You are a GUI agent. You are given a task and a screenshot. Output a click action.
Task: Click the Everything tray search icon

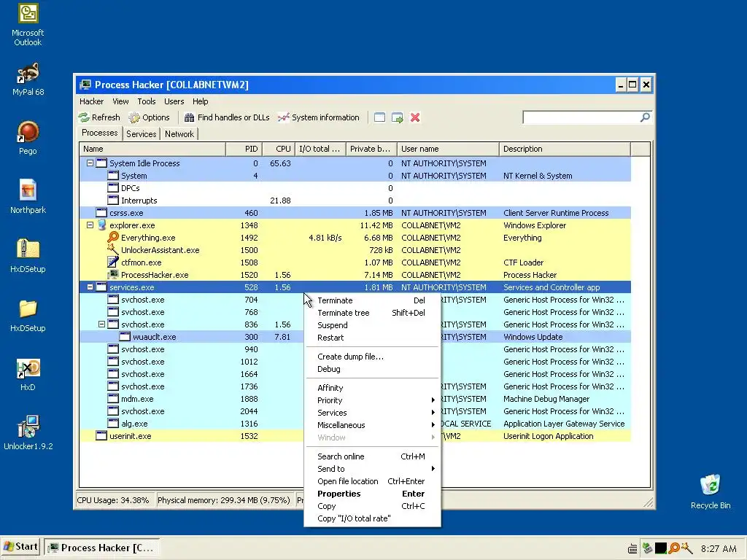click(673, 548)
